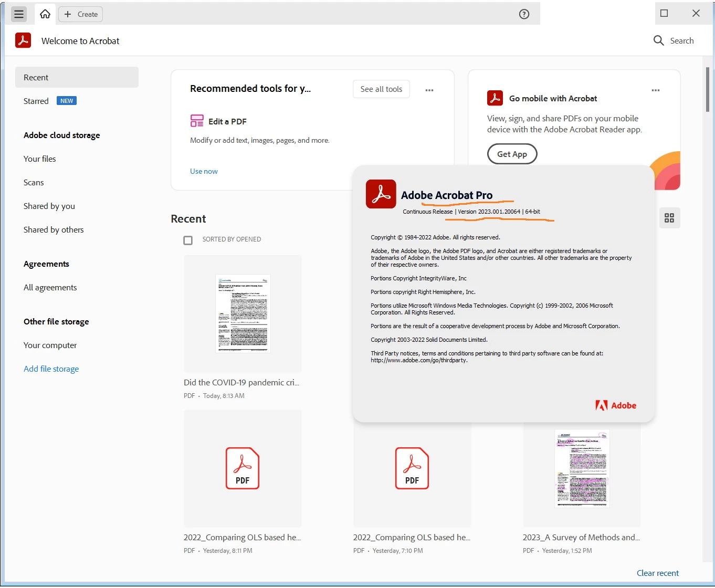Click the Acrobat Pro icon in About dialog
Viewport: 715px width, 588px height.
(381, 194)
